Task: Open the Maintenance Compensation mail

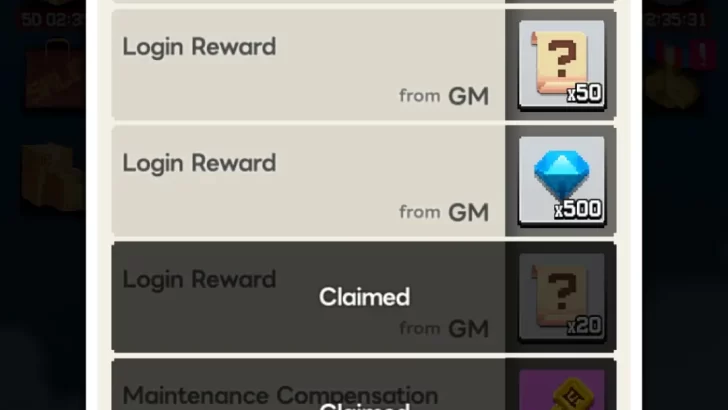Action: (364, 384)
